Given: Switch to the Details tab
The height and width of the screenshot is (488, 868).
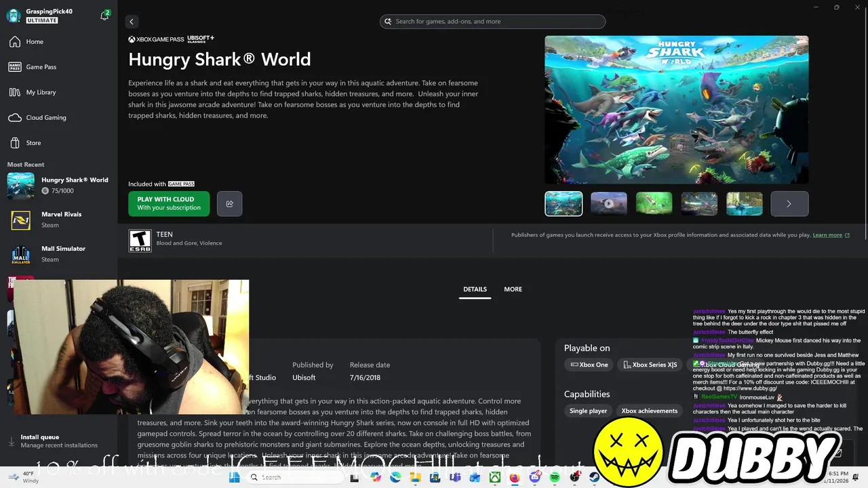Looking at the screenshot, I should coord(475,289).
